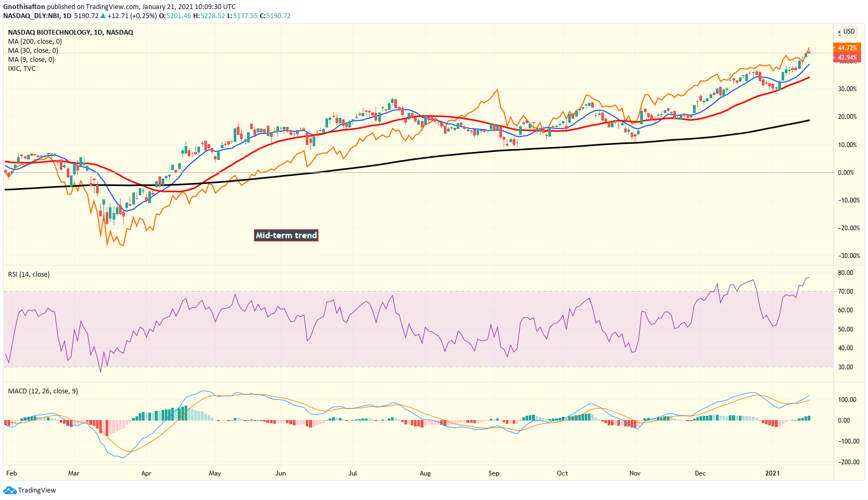Click the H:5228.52 high value
Viewport: 868px width, 500px height.
point(209,16)
